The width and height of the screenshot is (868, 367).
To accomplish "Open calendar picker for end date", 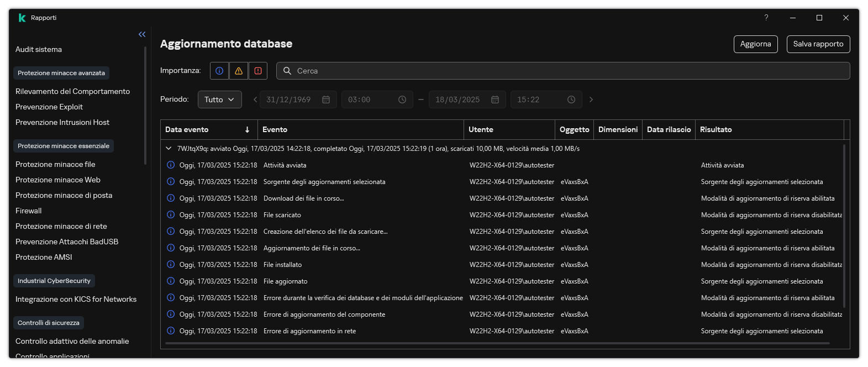I will click(495, 99).
